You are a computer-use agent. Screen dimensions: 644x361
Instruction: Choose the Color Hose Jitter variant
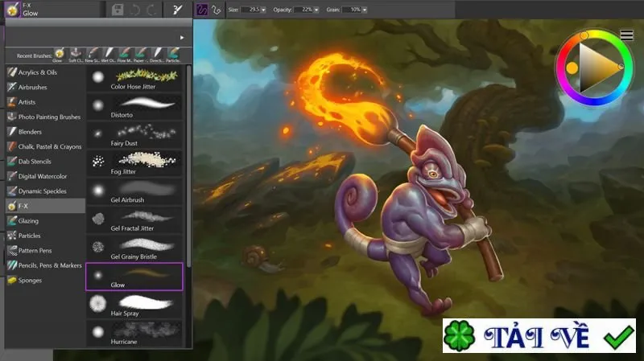134,79
